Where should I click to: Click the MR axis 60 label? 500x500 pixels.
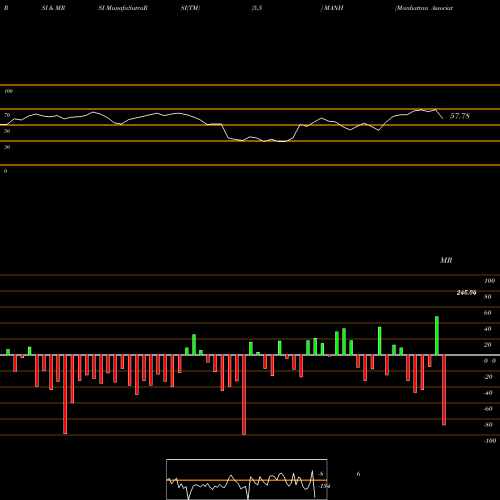coord(488,313)
